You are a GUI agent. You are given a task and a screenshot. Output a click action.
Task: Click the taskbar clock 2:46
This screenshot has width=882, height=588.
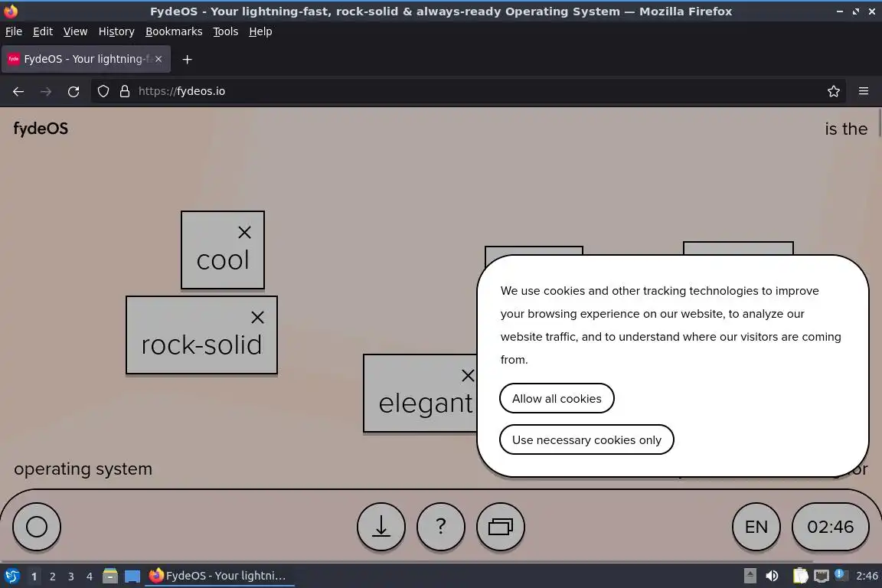pyautogui.click(x=867, y=576)
